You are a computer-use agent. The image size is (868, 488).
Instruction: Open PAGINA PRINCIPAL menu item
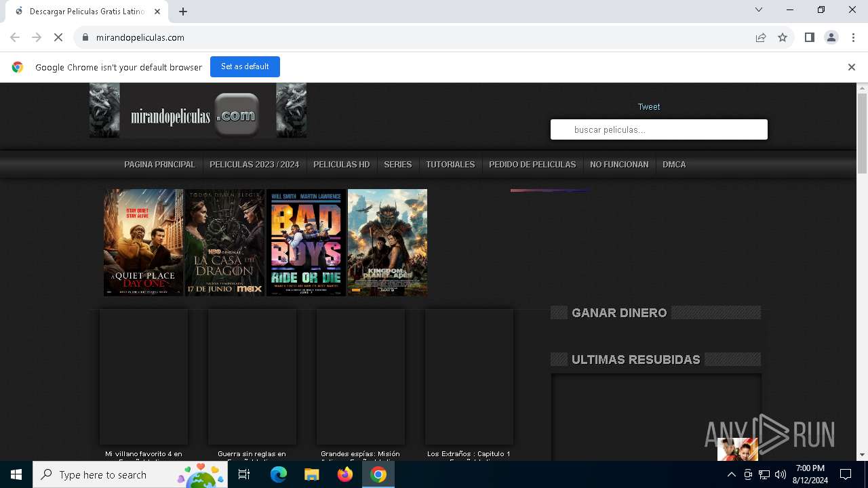159,165
